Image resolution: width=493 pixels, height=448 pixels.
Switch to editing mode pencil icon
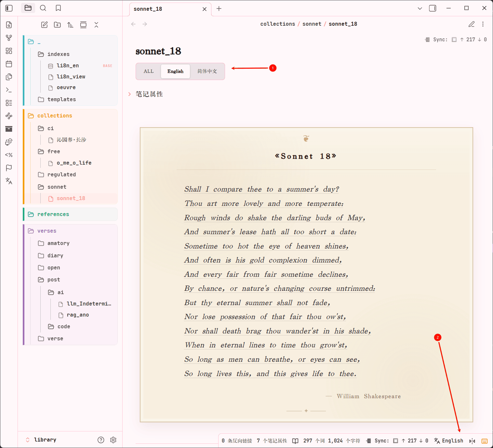tap(472, 24)
